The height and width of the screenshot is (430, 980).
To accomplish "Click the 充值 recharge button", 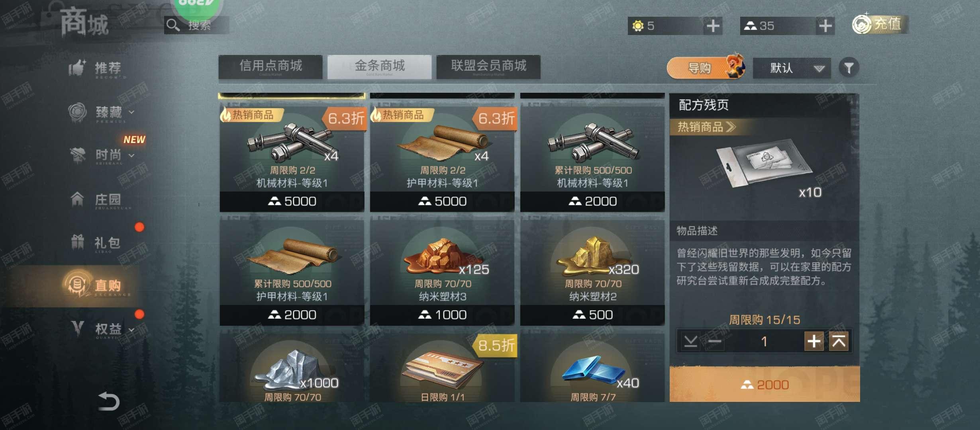I will click(880, 24).
